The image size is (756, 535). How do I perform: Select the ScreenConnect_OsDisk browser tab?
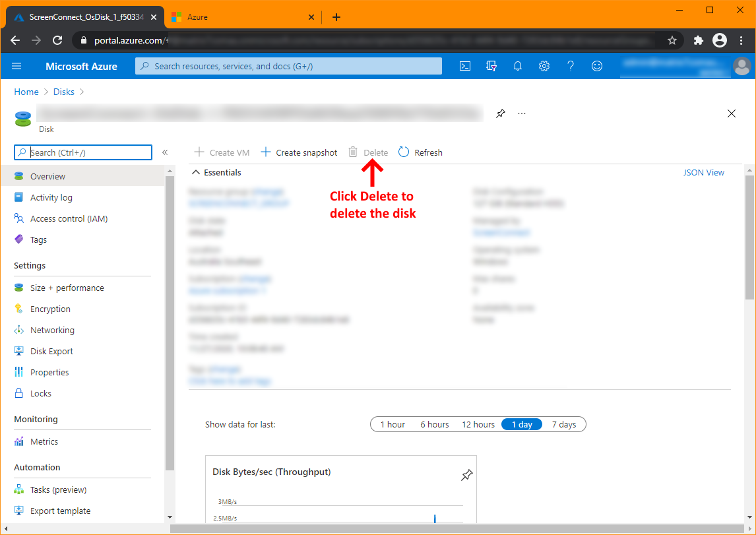click(x=84, y=17)
